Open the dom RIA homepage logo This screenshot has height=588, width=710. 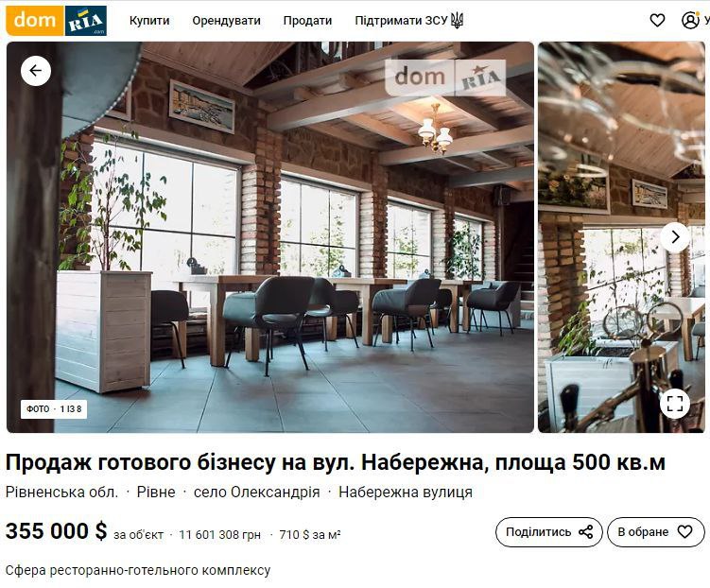click(x=57, y=21)
